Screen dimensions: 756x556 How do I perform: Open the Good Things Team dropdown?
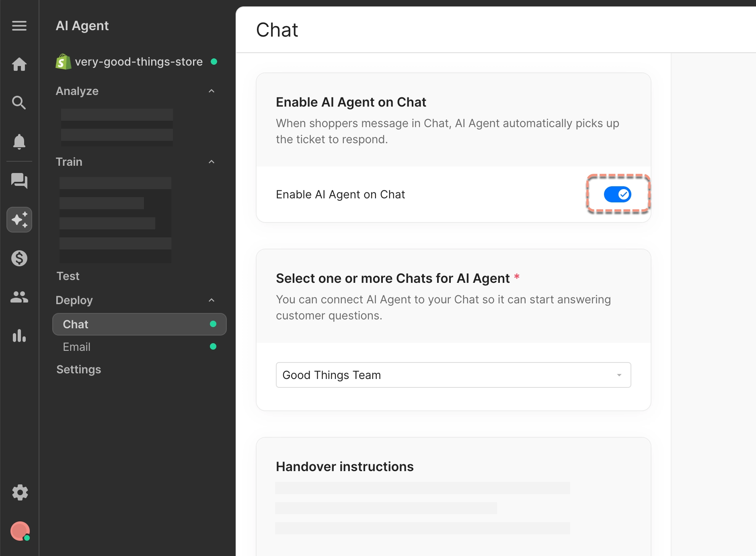click(453, 375)
